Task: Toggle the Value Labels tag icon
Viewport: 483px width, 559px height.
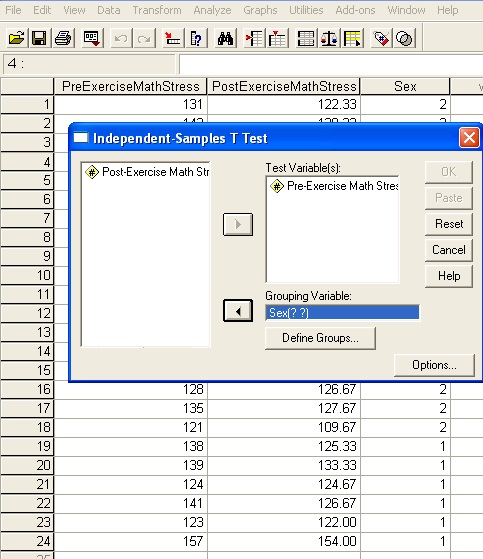Action: tap(381, 38)
